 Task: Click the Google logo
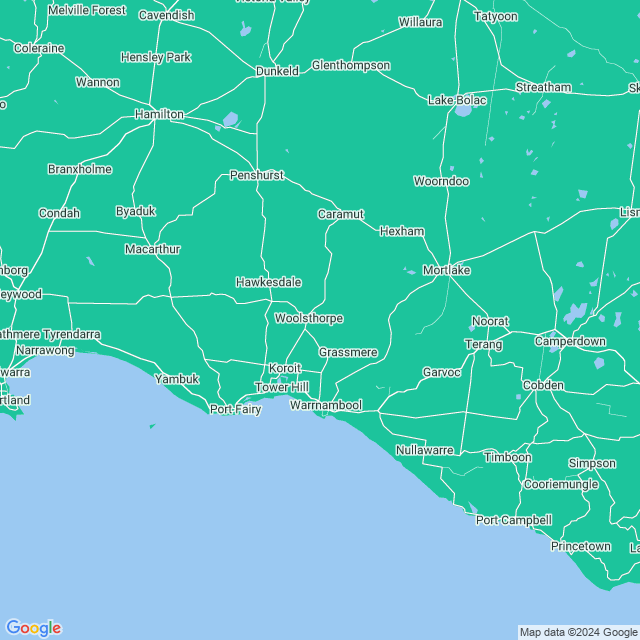(33, 628)
